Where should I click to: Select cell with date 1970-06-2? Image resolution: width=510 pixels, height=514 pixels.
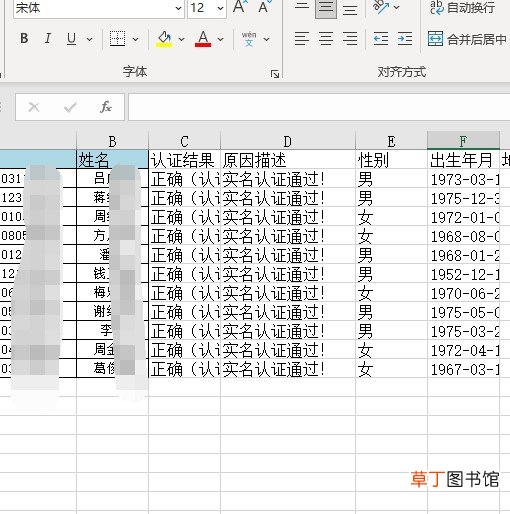click(463, 293)
